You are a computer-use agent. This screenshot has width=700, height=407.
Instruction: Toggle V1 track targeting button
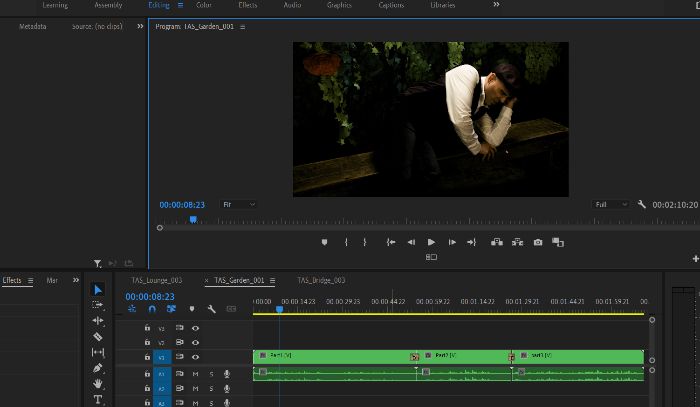pos(162,357)
